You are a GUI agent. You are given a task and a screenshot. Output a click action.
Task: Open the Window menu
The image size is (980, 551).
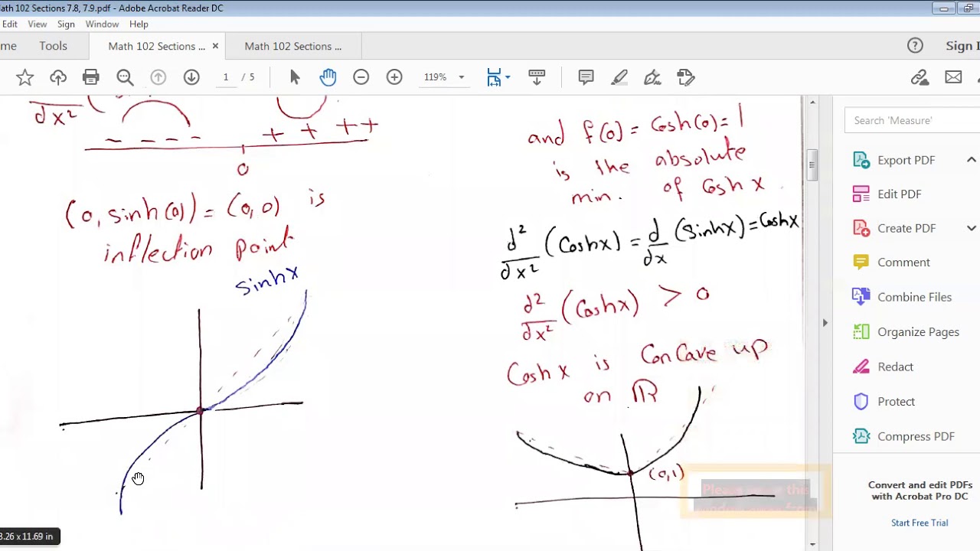tap(102, 24)
